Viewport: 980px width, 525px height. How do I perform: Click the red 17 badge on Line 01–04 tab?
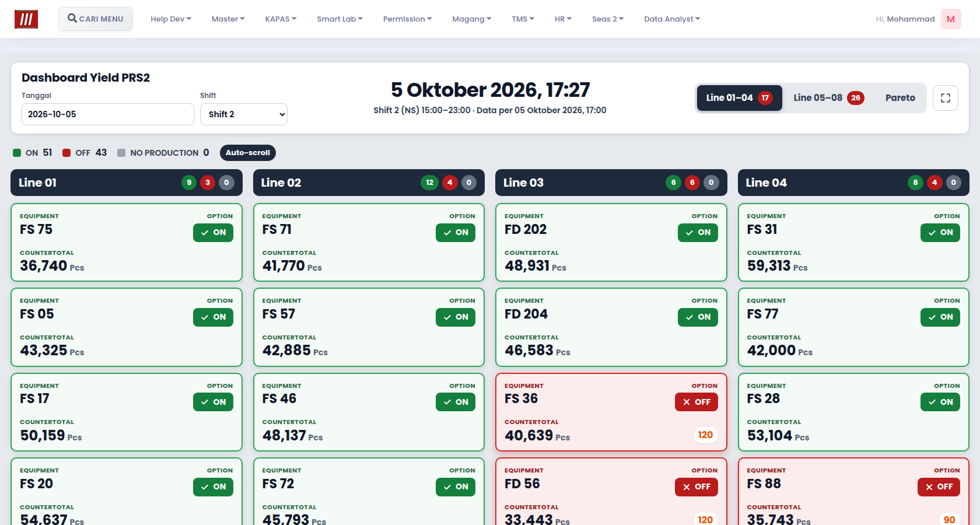tap(765, 98)
